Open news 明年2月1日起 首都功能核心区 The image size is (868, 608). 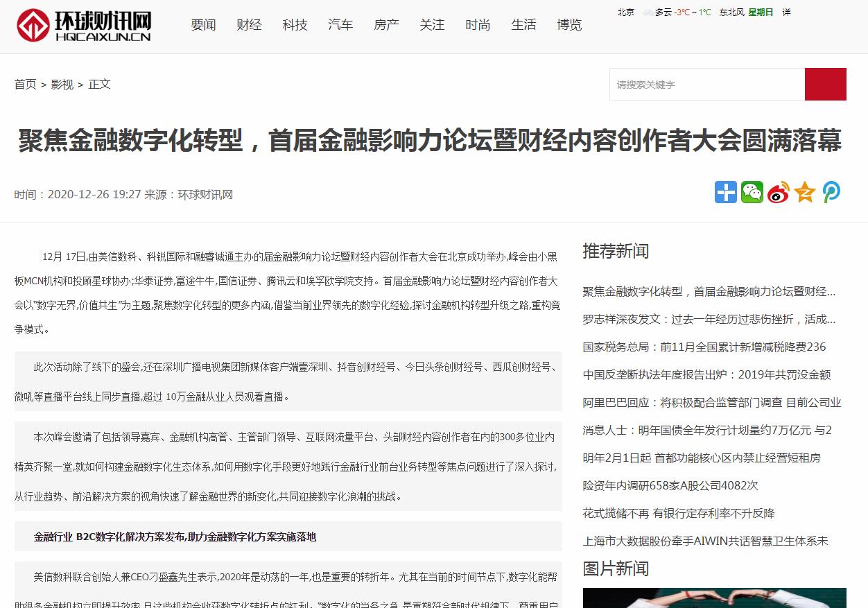tap(702, 458)
